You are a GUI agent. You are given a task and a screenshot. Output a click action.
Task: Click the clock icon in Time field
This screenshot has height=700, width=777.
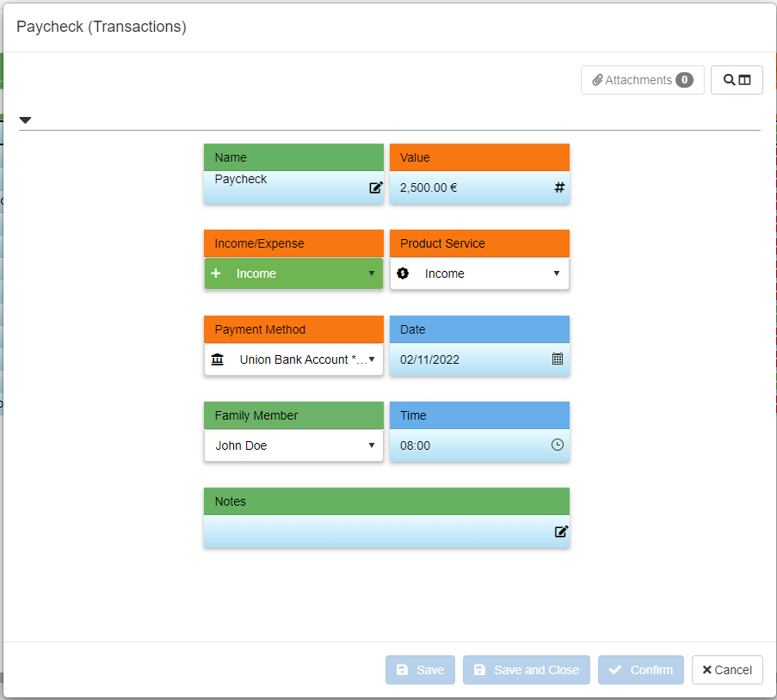coord(558,445)
